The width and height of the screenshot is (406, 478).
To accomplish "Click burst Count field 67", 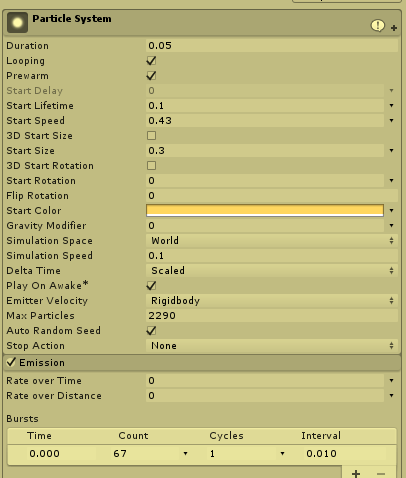I will (145, 454).
